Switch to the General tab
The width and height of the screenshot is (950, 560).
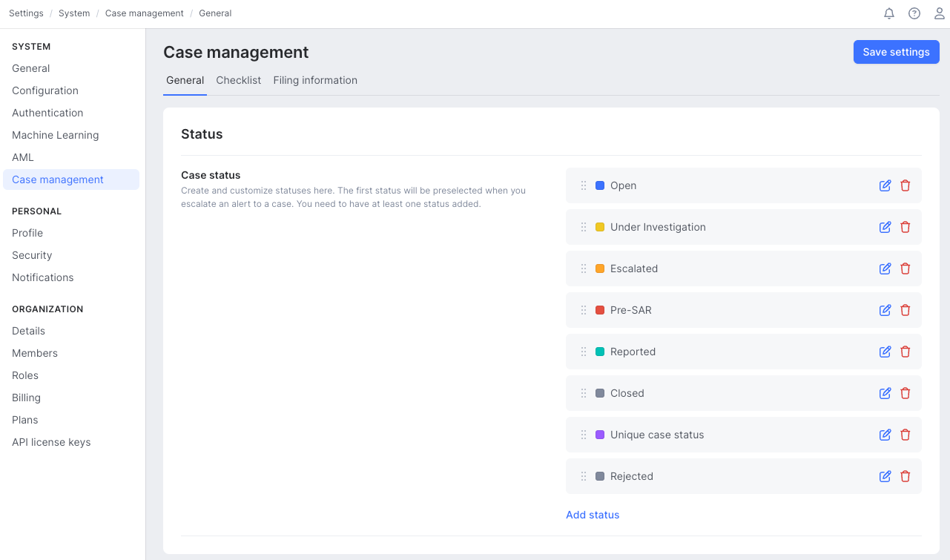(185, 80)
